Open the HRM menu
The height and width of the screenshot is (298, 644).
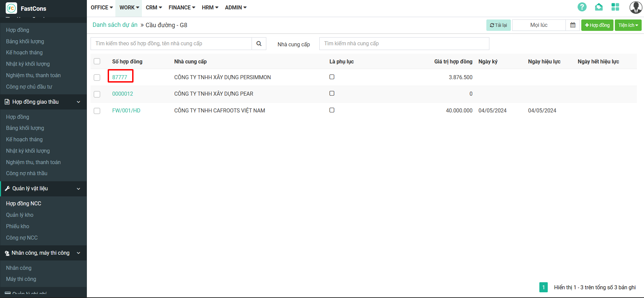pos(210,7)
